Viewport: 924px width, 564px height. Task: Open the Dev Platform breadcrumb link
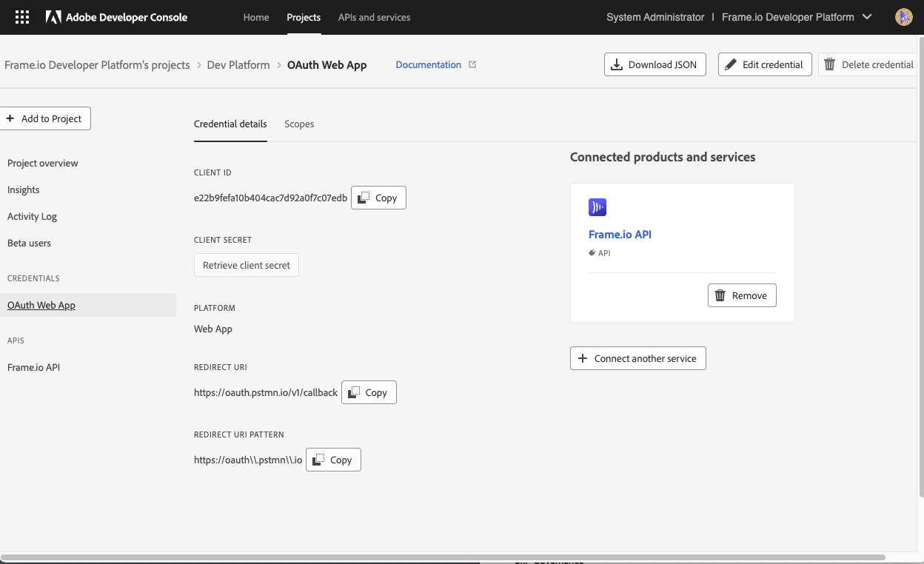pyautogui.click(x=238, y=64)
